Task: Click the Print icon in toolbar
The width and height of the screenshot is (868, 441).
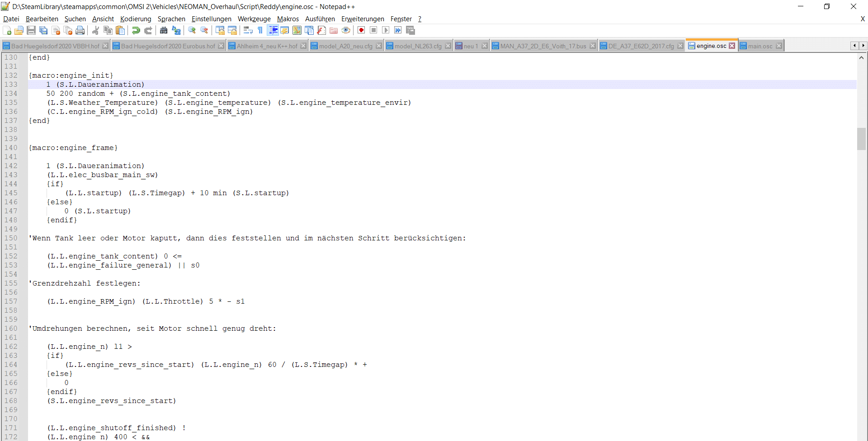Action: coord(80,30)
